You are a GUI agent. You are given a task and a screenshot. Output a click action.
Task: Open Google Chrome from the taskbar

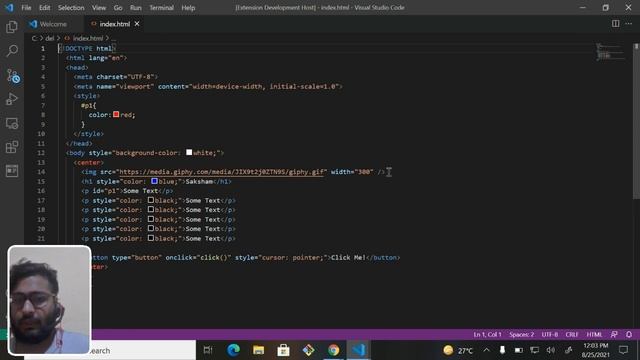pos(333,350)
